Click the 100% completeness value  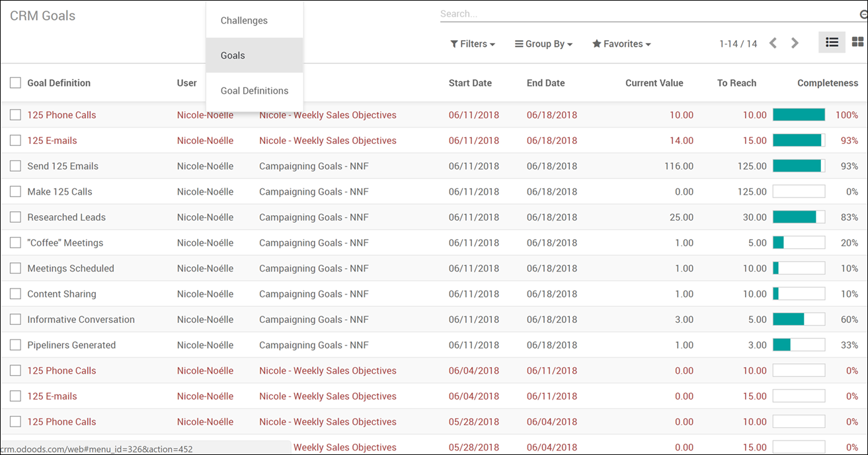[x=847, y=115]
